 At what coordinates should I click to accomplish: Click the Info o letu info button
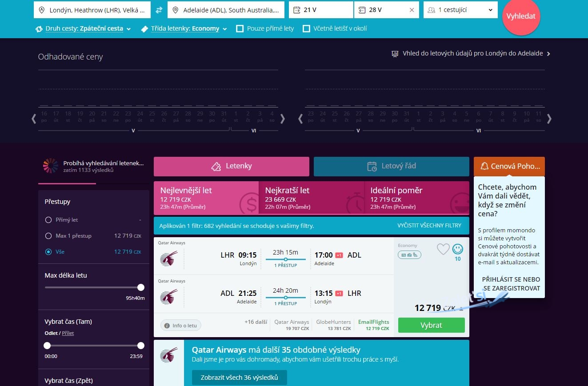point(181,326)
